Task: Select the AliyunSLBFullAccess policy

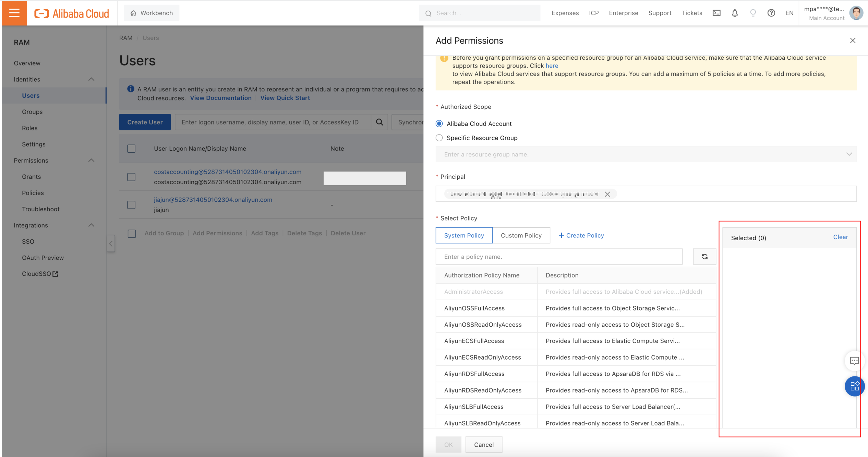Action: [x=576, y=407]
